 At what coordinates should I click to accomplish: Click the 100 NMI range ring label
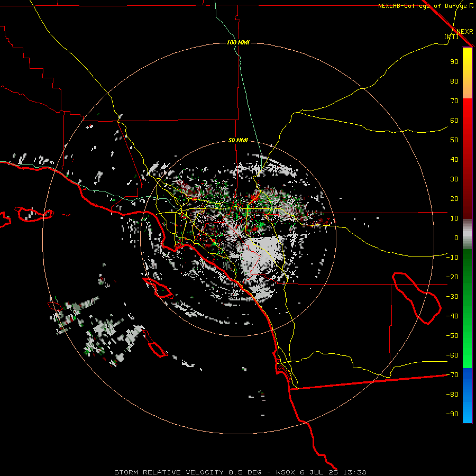tap(239, 42)
